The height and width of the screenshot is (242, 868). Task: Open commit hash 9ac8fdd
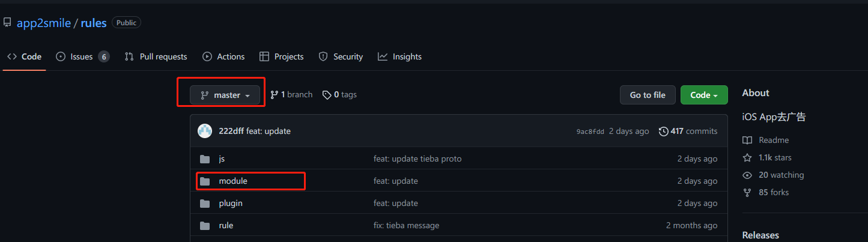590,132
